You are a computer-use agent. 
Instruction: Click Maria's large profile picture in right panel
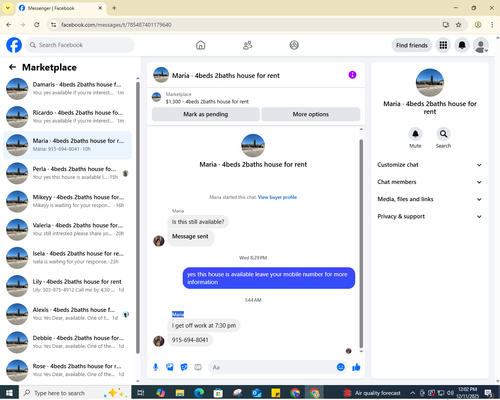point(430,82)
